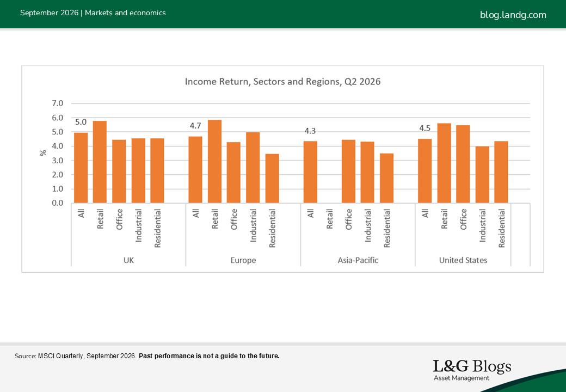This screenshot has width=566, height=392.
Task: Click the UK All bar labeled 5.0
Action: click(81, 168)
